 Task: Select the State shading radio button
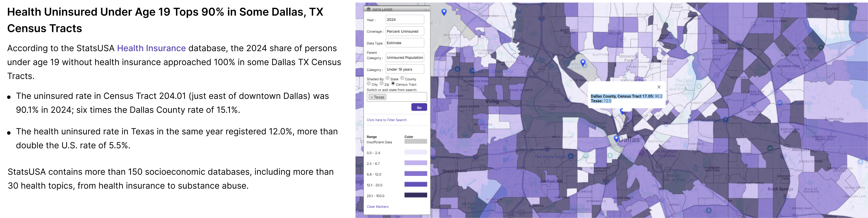[x=388, y=78]
